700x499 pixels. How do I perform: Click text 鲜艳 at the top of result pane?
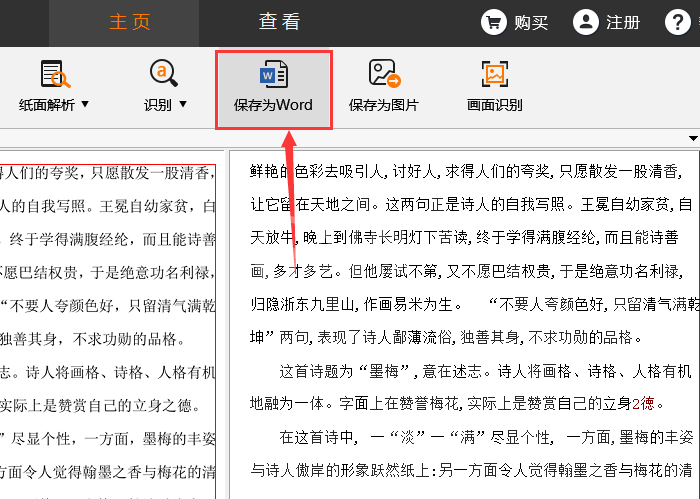point(265,171)
